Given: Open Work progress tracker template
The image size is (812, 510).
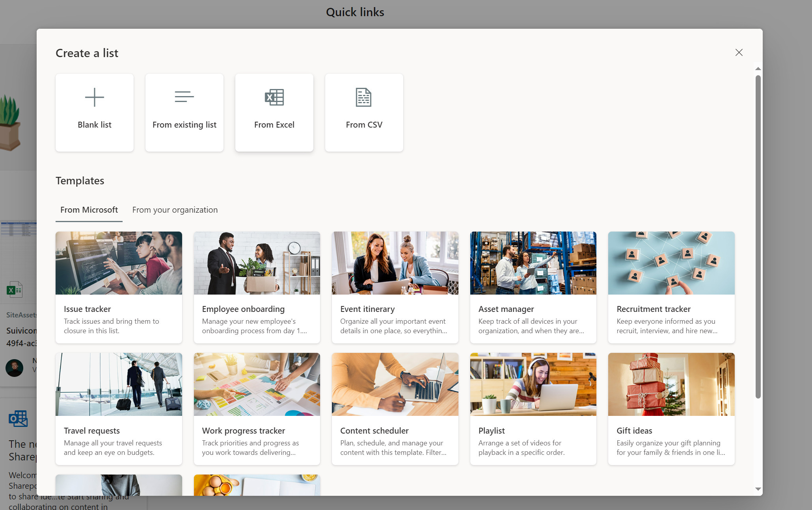Looking at the screenshot, I should (257, 409).
